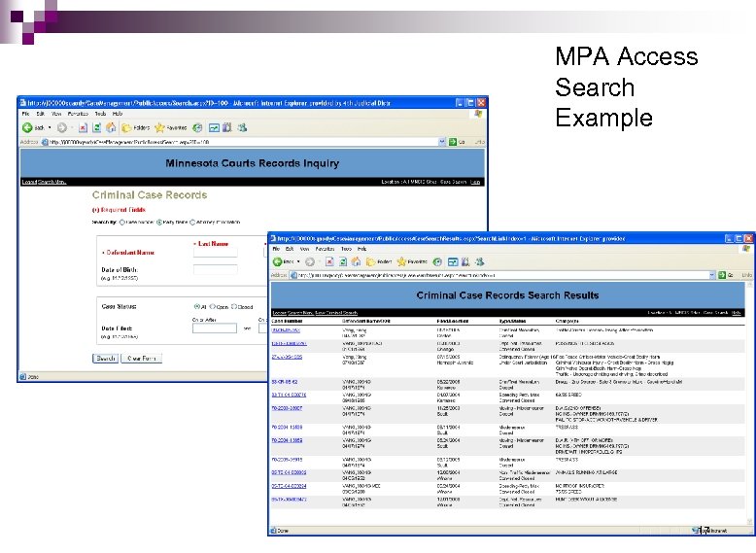The height and width of the screenshot is (553, 756).
Task: Open case link for ANIMALS RUNNING AT LARGE row
Action: pyautogui.click(x=289, y=472)
